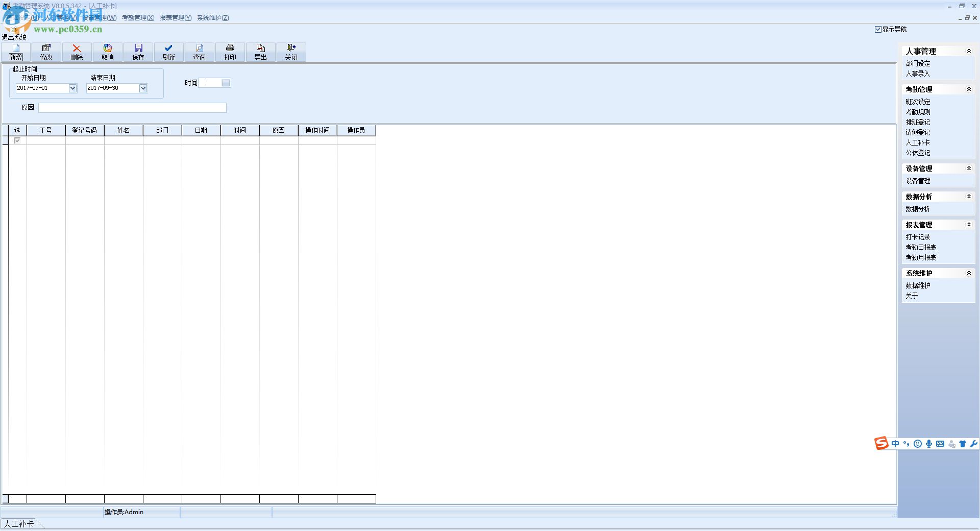This screenshot has width=980, height=531.
Task: Open 考勤日报表 in the navigation panel
Action: (x=921, y=248)
